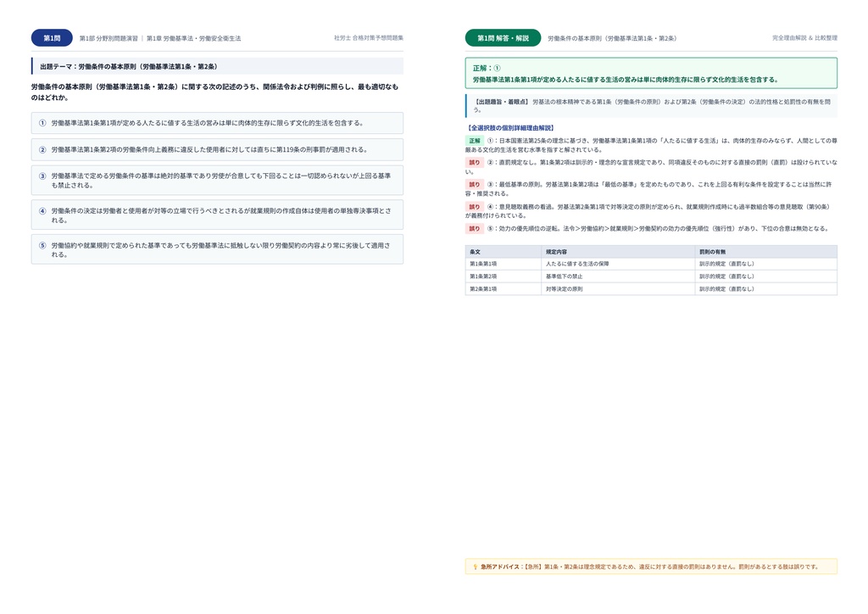Screen dimensions: 868x614
Task: Click the 【全選択肢の個別詳細理由解説】 heading
Action: pos(509,128)
